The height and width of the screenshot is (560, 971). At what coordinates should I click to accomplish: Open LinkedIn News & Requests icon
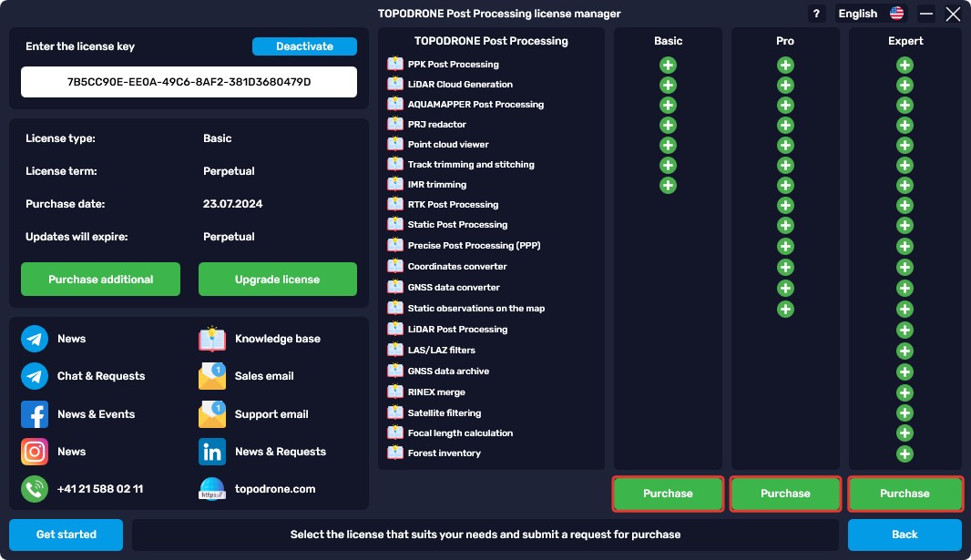coord(212,452)
